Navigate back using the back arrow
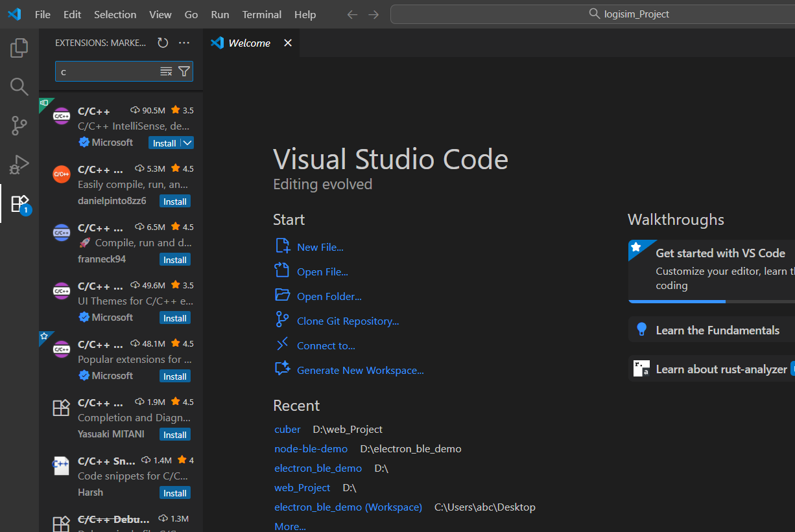Screen dimensions: 795x532 pyautogui.click(x=352, y=14)
